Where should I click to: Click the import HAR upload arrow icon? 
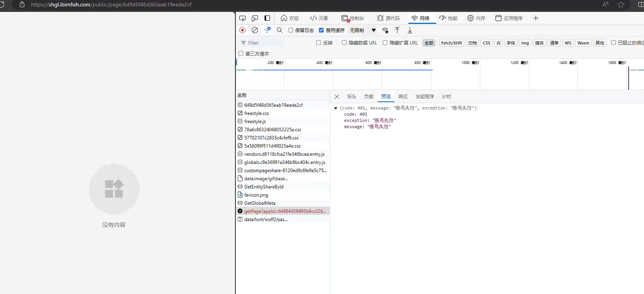[397, 30]
